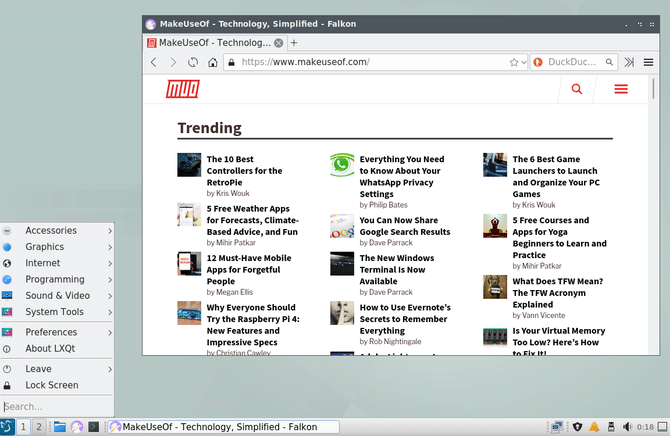Viewport: 670px width, 436px height.
Task: Reload the page with the refresh icon
Action: [x=193, y=62]
